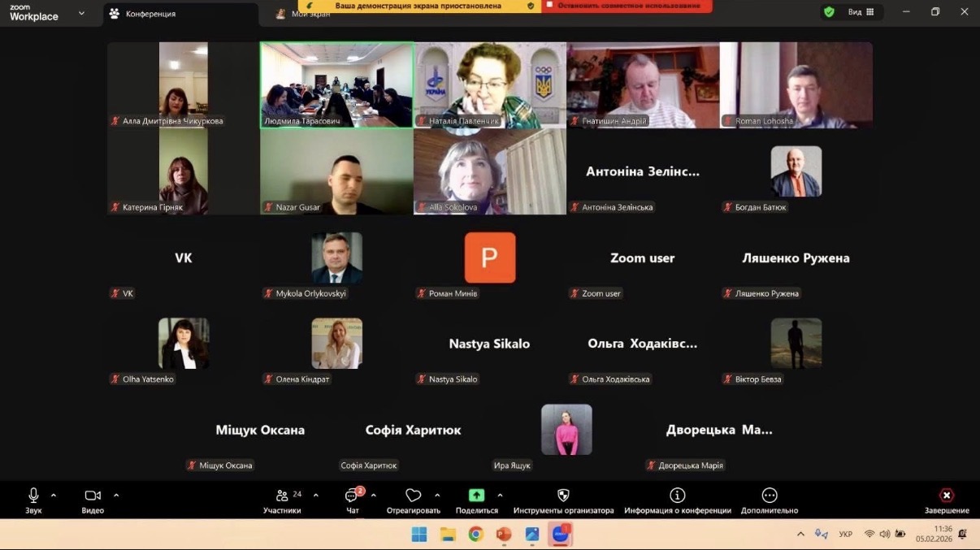
Task: Open the Дополнительно more options icon
Action: [x=770, y=496]
